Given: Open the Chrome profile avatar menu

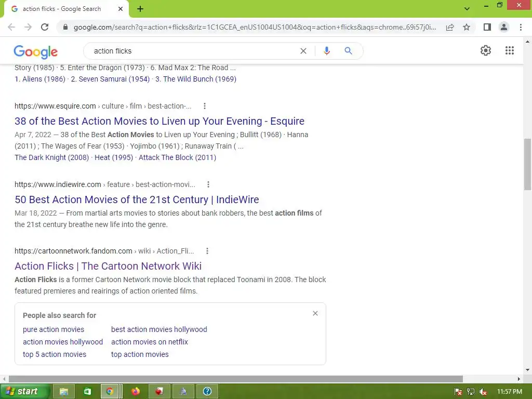Looking at the screenshot, I should [504, 27].
